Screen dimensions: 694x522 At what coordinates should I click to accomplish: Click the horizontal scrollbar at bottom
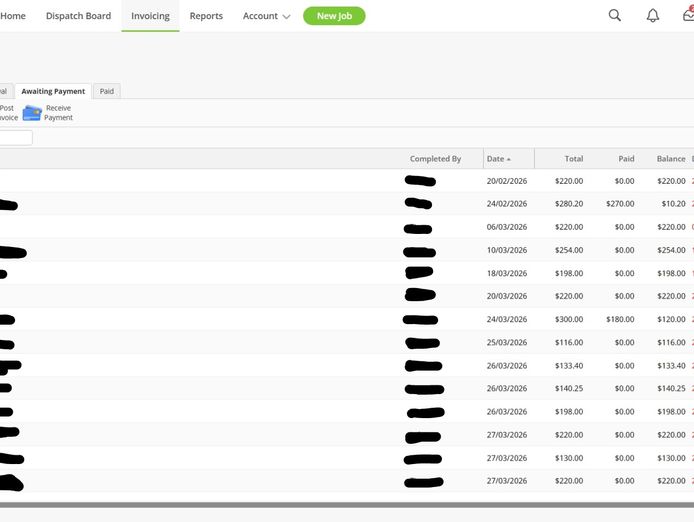tap(347, 505)
